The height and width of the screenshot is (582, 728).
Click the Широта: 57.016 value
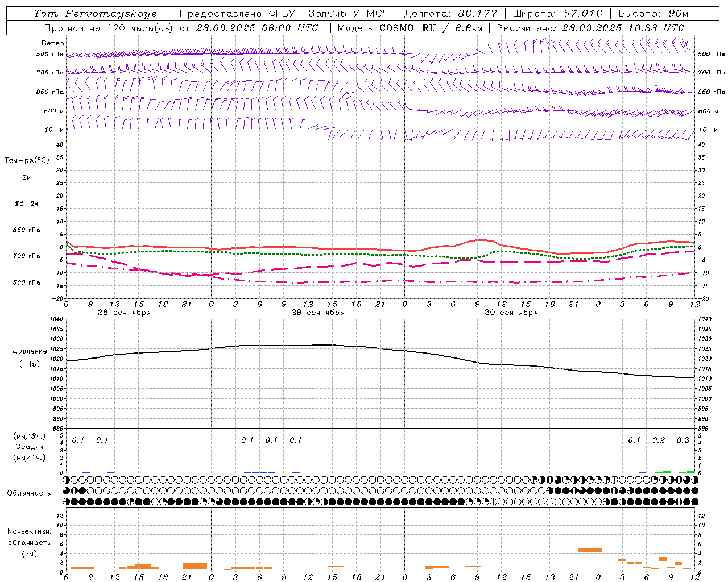[557, 14]
